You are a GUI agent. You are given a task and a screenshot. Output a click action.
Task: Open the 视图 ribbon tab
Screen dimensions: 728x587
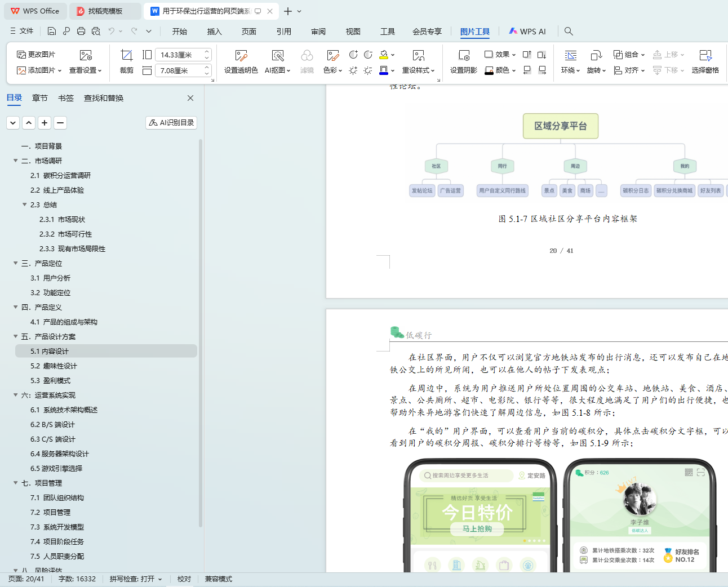pyautogui.click(x=353, y=32)
